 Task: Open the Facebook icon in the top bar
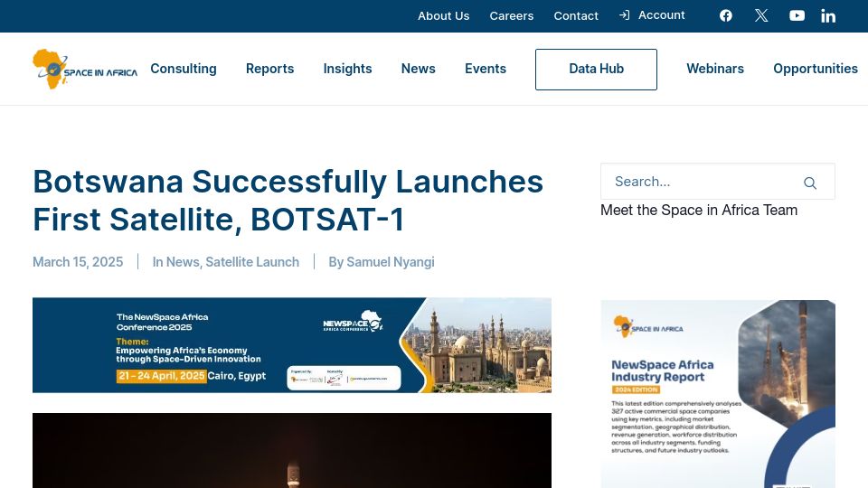pyautogui.click(x=726, y=15)
